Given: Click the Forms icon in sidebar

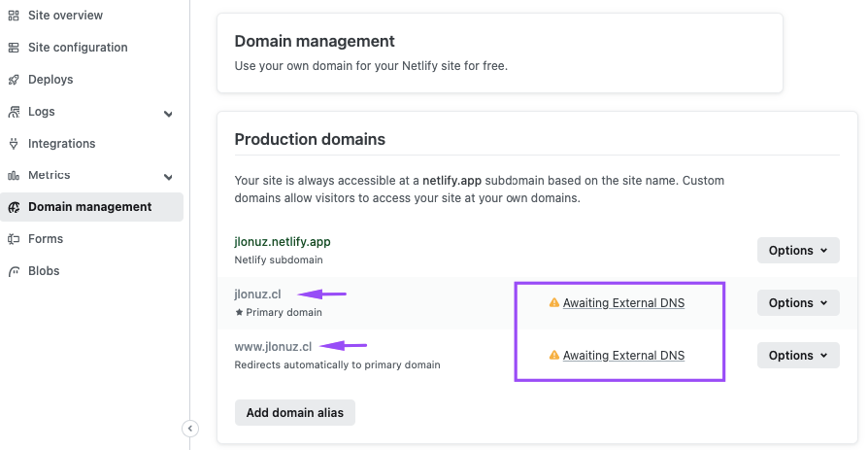Looking at the screenshot, I should [x=14, y=239].
